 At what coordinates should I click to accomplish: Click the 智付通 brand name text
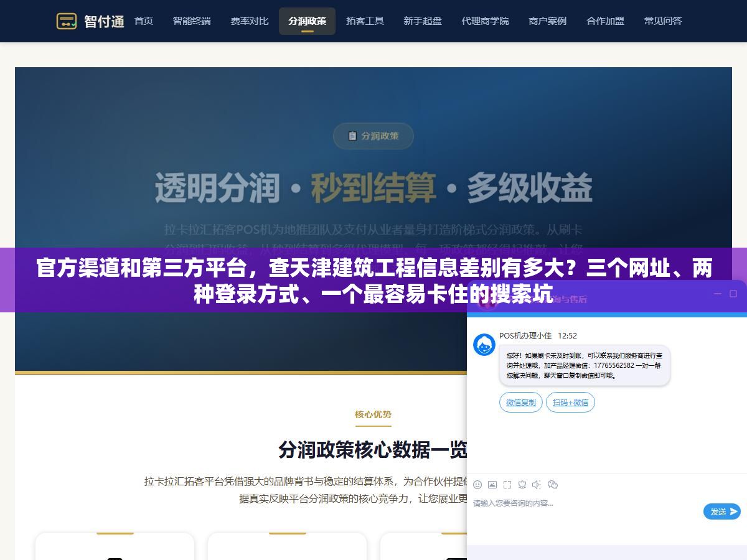click(x=104, y=21)
